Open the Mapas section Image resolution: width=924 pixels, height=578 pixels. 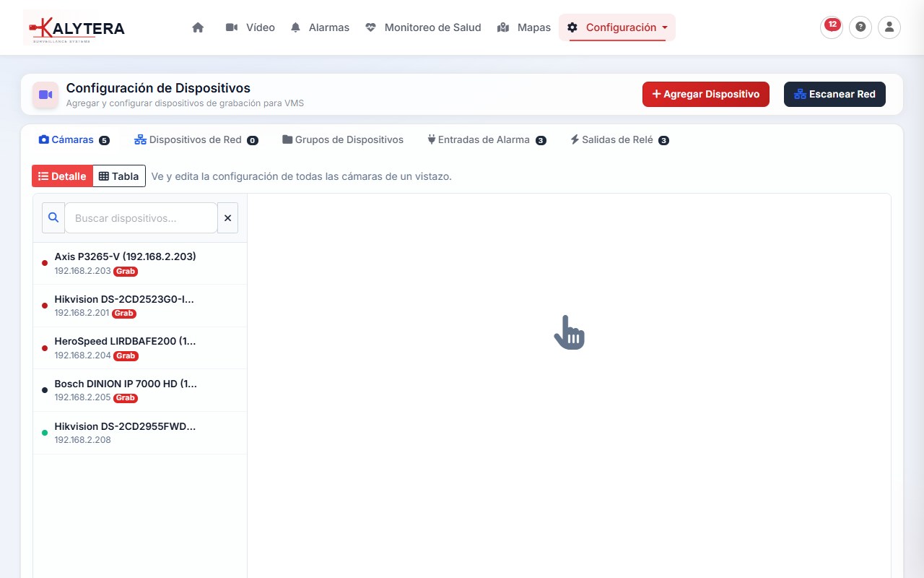point(524,27)
